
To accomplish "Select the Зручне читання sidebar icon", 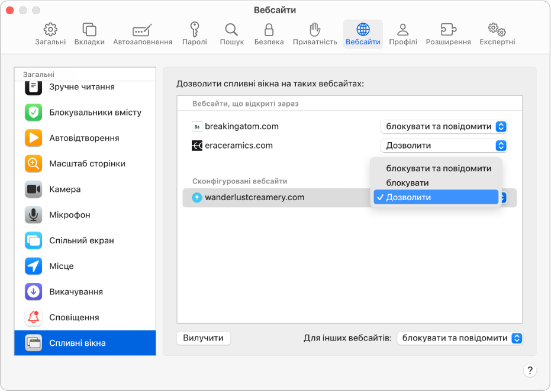I will tap(33, 87).
